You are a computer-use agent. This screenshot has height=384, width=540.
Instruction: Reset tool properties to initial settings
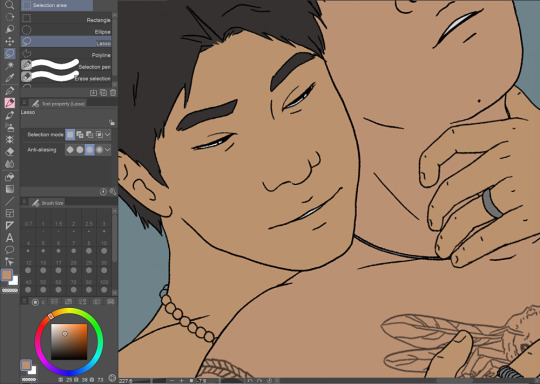pyautogui.click(x=103, y=192)
